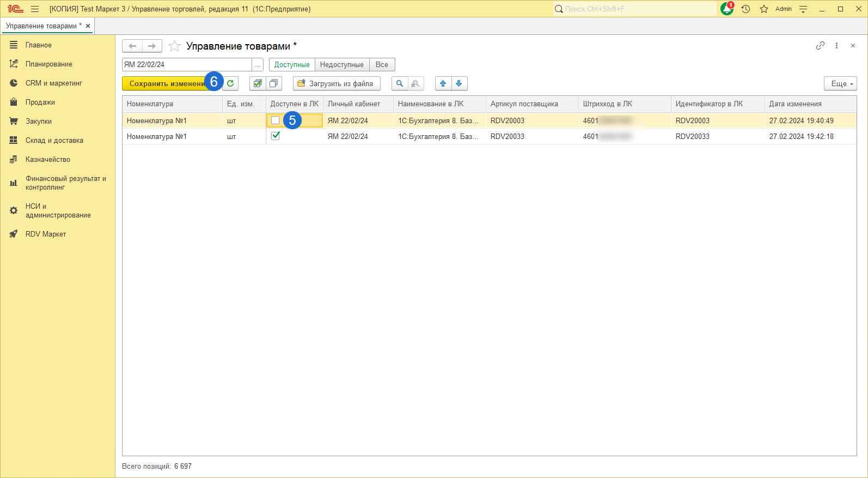868x478 pixels.
Task: Click the cancel search icon
Action: (x=415, y=83)
